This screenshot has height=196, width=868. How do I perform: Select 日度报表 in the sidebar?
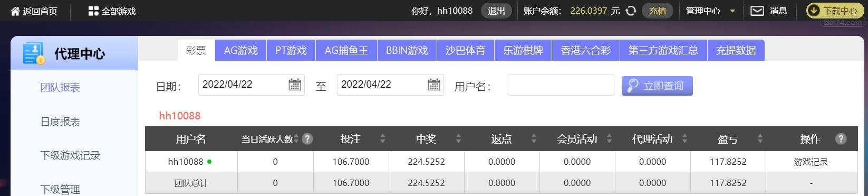tap(60, 122)
